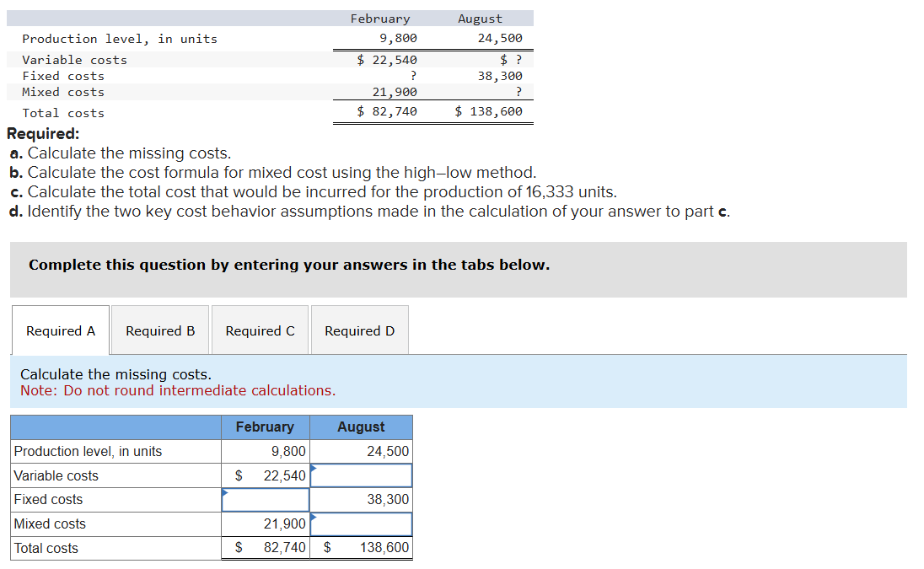Click the Fixed costs input for February
Viewport: 924px width, 569px height.
pos(265,499)
